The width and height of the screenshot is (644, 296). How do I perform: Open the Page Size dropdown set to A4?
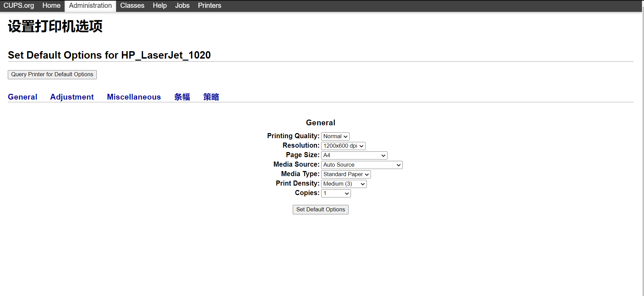(x=354, y=155)
